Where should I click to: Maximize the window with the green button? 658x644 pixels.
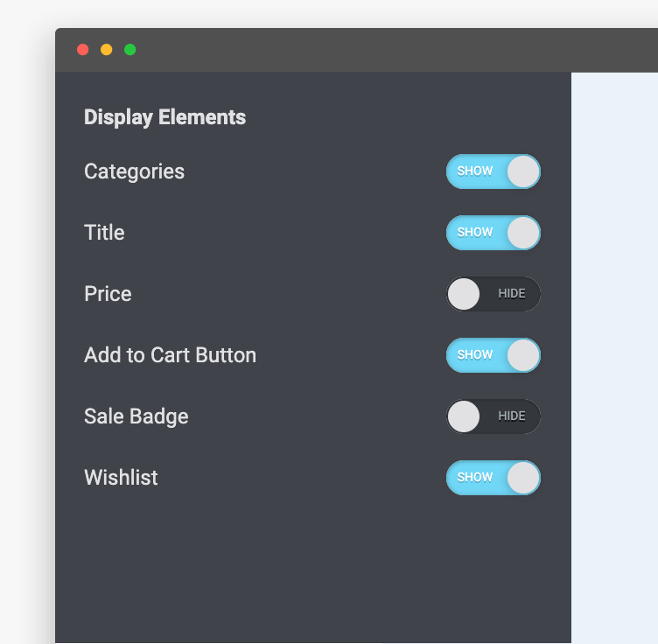tap(130, 50)
